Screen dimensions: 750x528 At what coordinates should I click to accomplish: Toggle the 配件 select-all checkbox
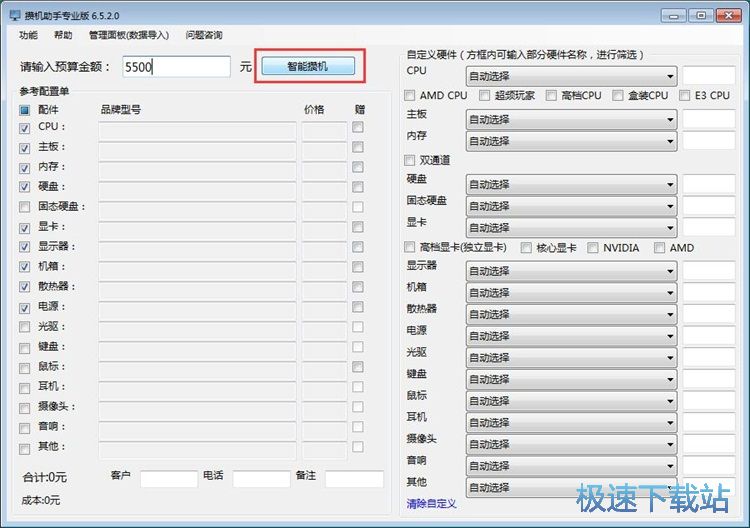[24, 110]
